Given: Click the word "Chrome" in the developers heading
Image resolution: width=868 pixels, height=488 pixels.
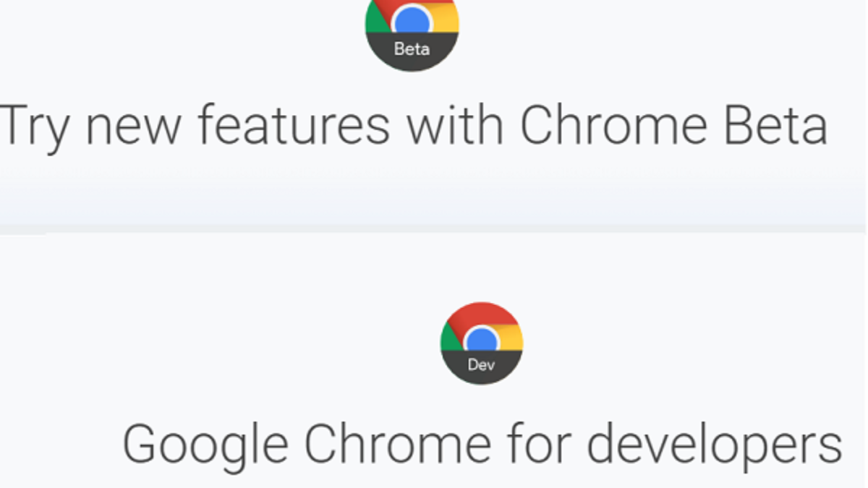Looking at the screenshot, I should [x=397, y=443].
